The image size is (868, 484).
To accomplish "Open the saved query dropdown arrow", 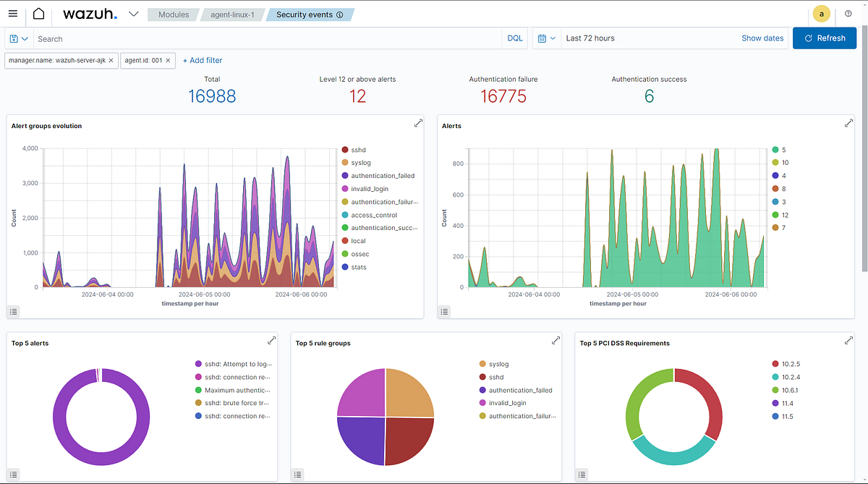I will click(x=25, y=38).
